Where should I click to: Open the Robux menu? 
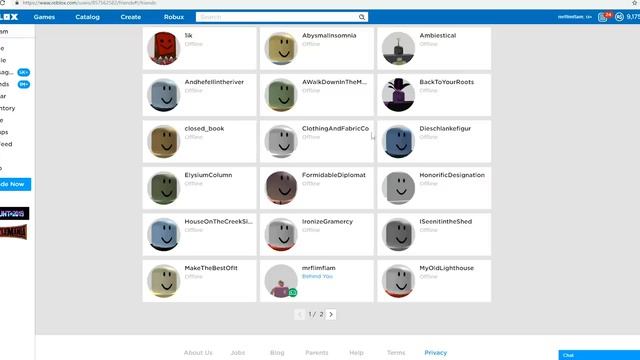pyautogui.click(x=174, y=17)
